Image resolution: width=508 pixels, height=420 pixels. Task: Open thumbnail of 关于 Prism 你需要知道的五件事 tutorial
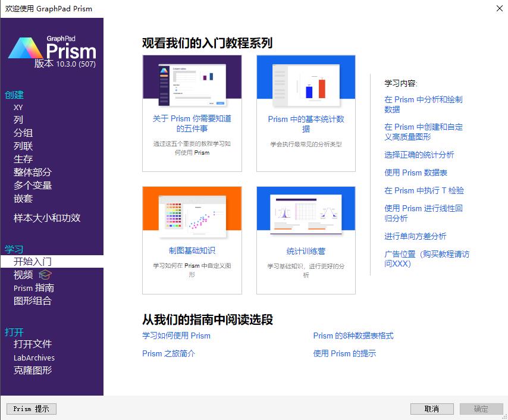[192, 82]
